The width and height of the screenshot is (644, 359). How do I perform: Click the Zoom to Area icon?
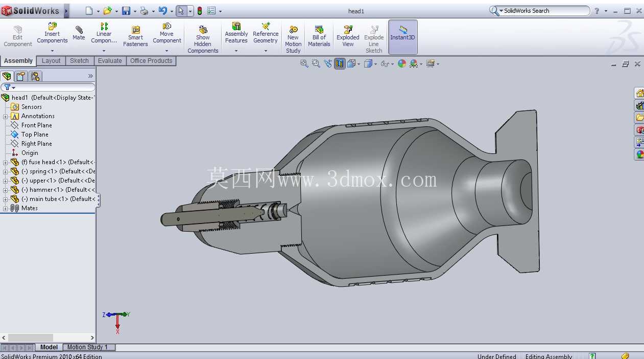(x=316, y=63)
